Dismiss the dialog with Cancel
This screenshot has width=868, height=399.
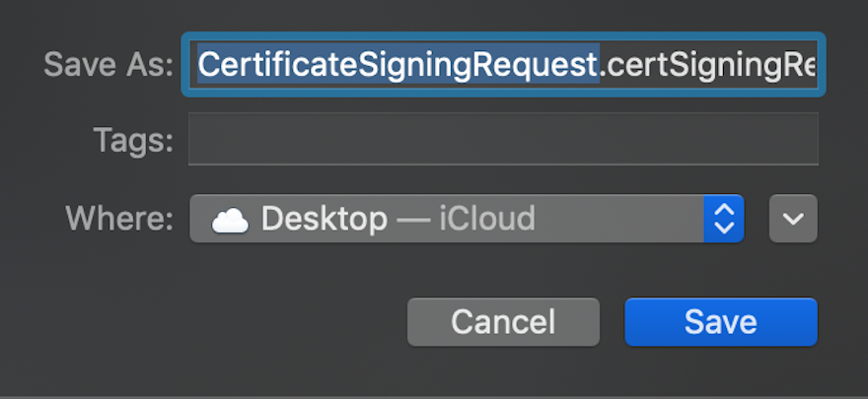point(503,322)
